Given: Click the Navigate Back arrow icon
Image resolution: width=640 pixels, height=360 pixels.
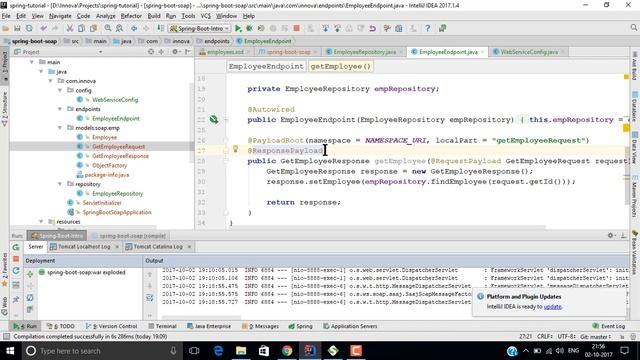Looking at the screenshot, I should point(134,29).
